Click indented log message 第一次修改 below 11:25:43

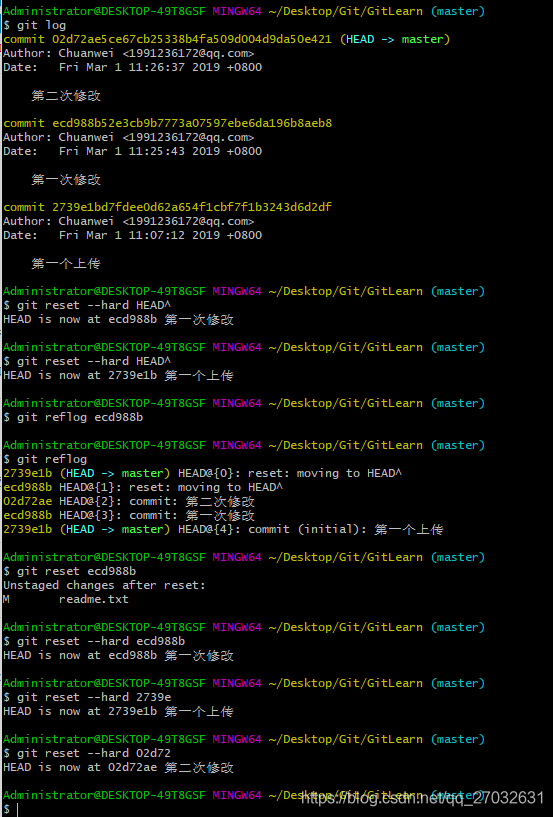66,179
